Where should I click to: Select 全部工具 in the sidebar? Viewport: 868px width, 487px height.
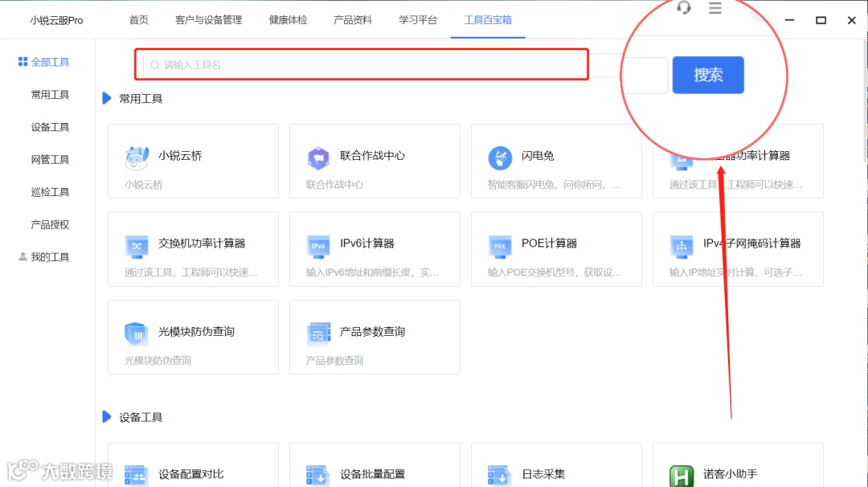pos(50,62)
